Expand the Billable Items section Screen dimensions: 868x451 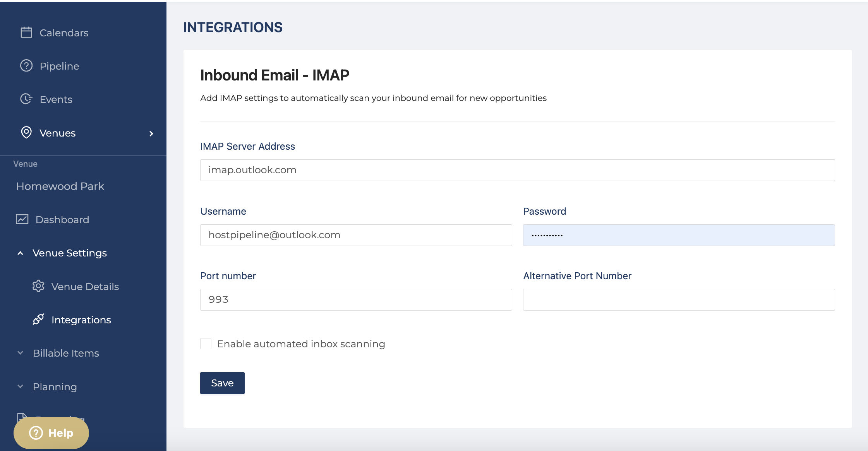(x=21, y=353)
